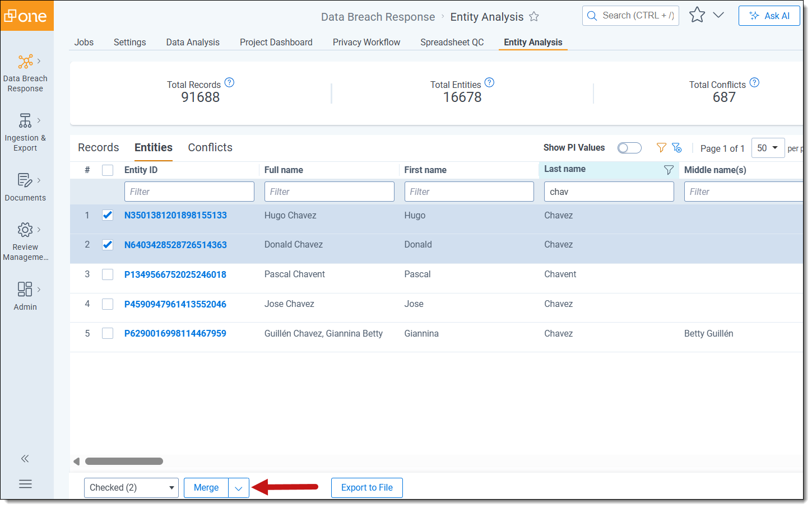Check the Pascal Chavent row checkbox

108,274
